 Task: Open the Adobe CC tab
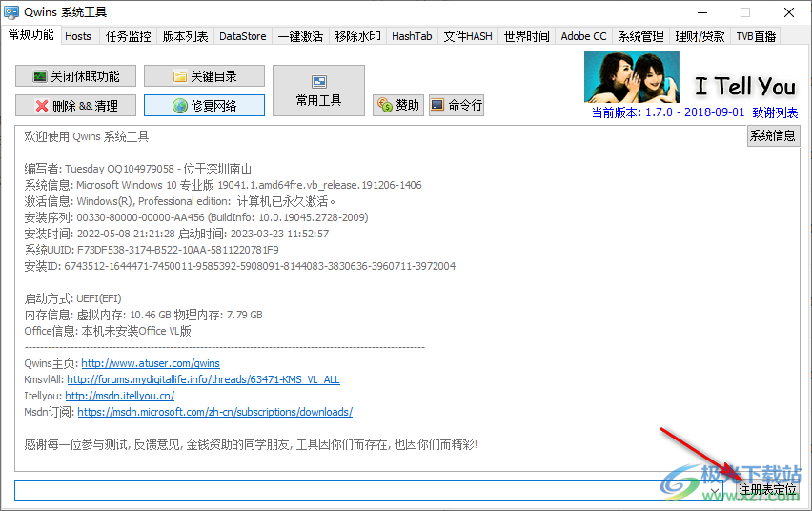583,36
